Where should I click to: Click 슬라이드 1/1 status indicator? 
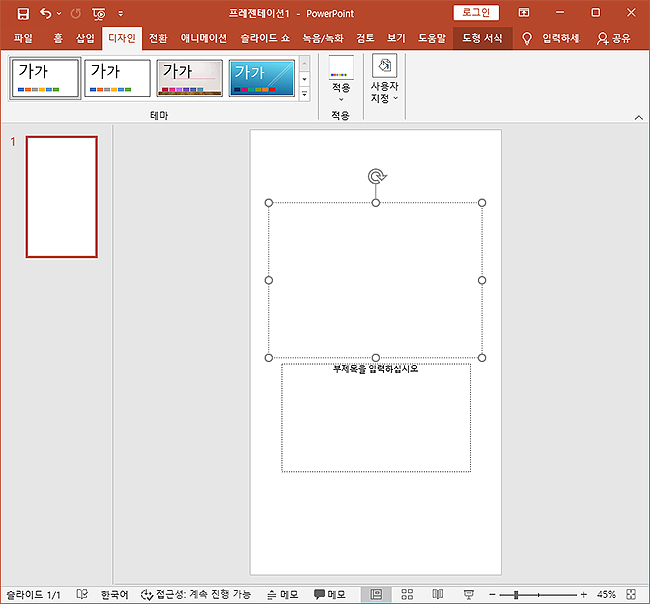33,595
